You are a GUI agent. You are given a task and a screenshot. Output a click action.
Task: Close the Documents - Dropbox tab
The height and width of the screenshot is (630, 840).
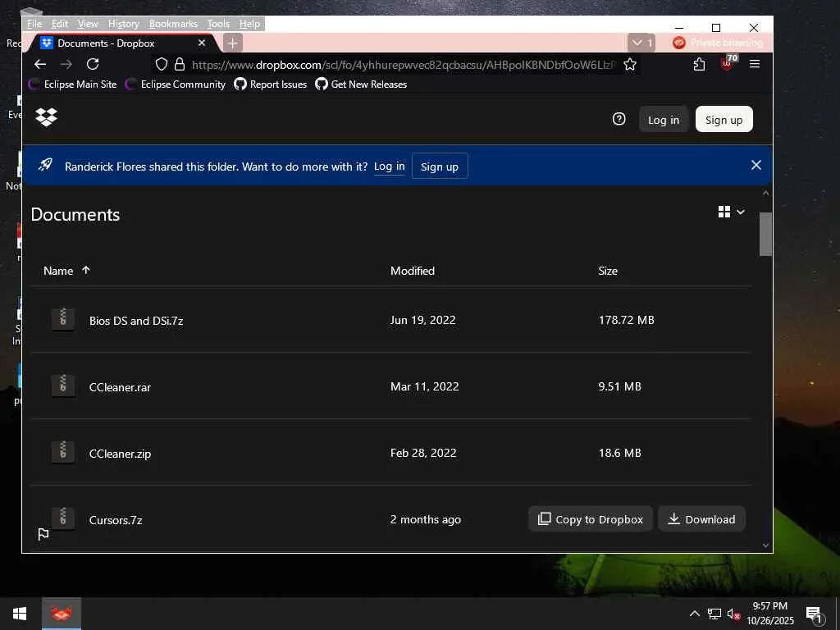202,43
